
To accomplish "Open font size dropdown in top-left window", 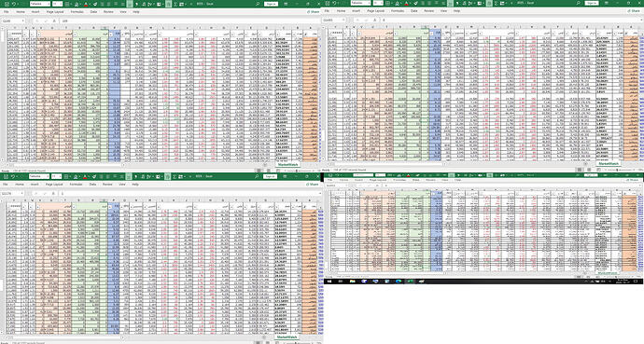I will (x=61, y=4).
